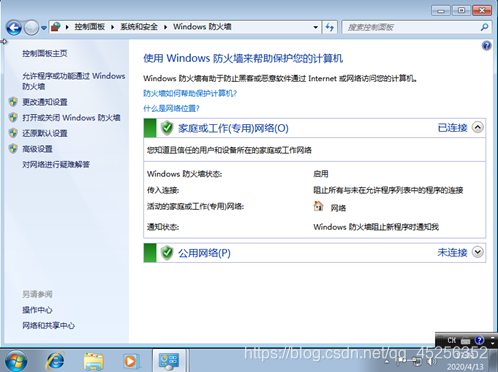Screen dimensions: 498x372
Task: Click shield icon beside 还原默认设置
Action: (13, 133)
